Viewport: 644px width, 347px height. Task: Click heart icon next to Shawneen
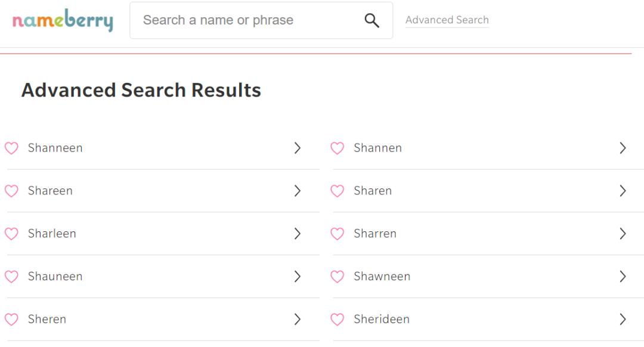(337, 277)
